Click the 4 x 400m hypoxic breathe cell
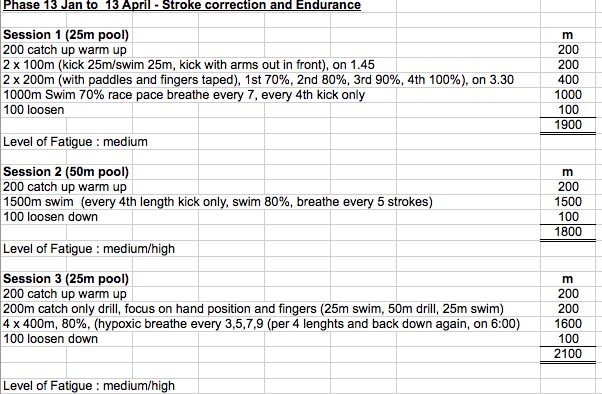 click(x=261, y=324)
